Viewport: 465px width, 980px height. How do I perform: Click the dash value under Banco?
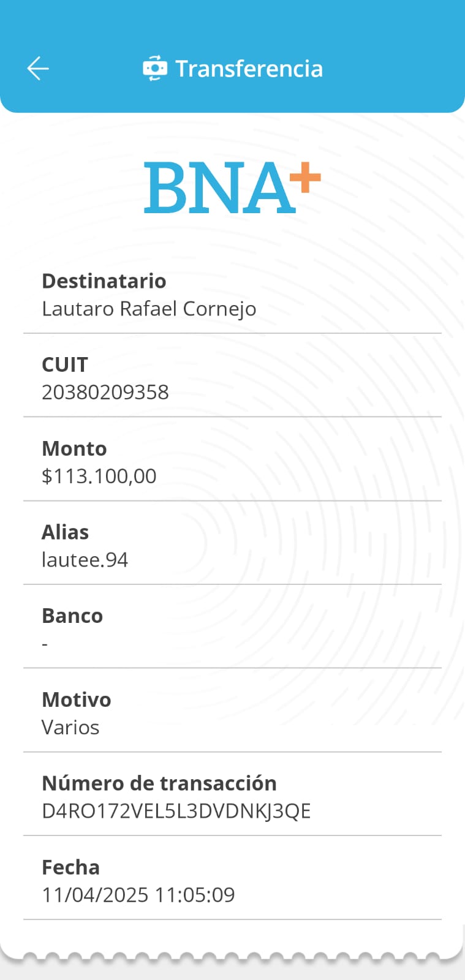pyautogui.click(x=45, y=644)
